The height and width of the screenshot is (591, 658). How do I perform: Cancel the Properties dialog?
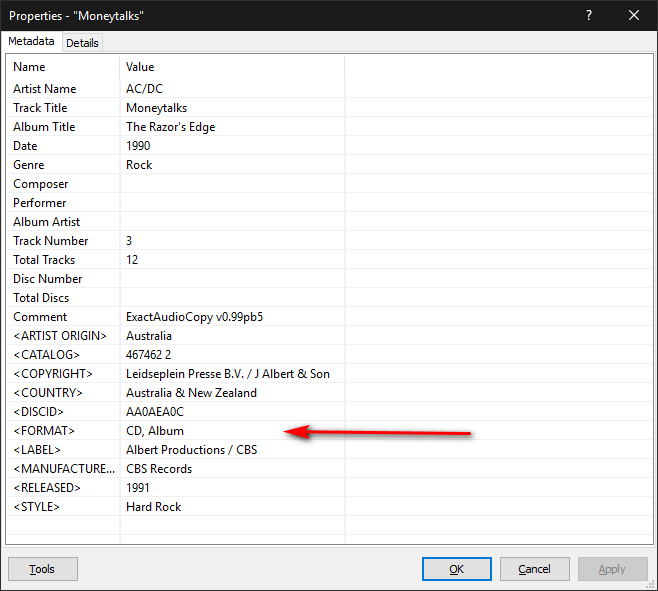tap(534, 569)
